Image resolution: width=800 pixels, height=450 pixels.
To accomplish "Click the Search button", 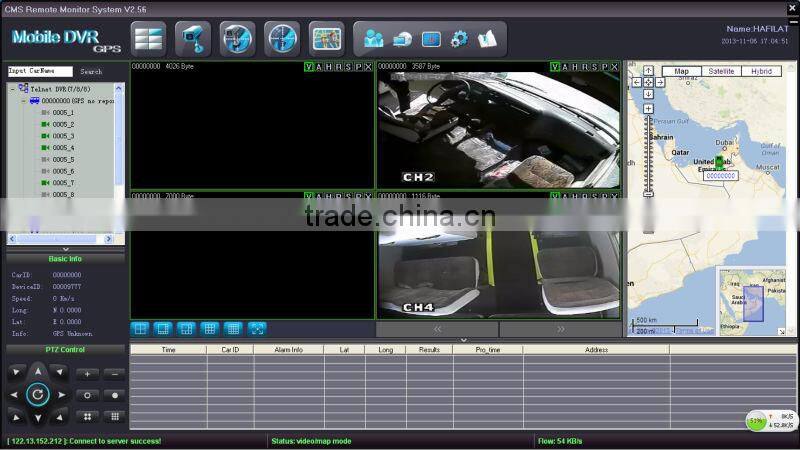I will pyautogui.click(x=91, y=72).
